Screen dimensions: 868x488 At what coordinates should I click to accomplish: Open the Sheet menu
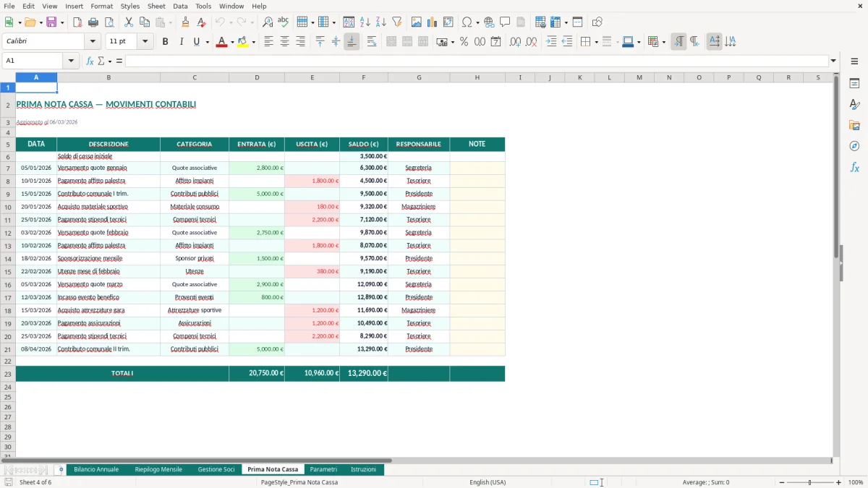coord(156,6)
